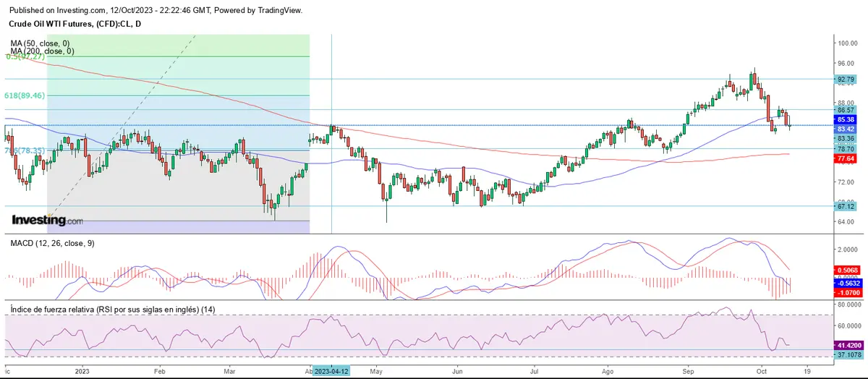Click the Investing.com logo watermark
Image resolution: width=868 pixels, height=379 pixels.
48,219
